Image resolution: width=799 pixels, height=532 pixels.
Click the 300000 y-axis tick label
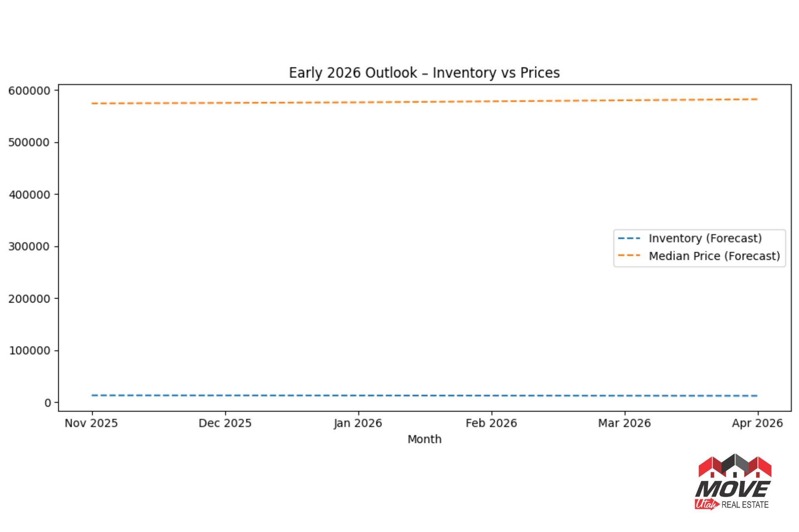[x=29, y=247]
